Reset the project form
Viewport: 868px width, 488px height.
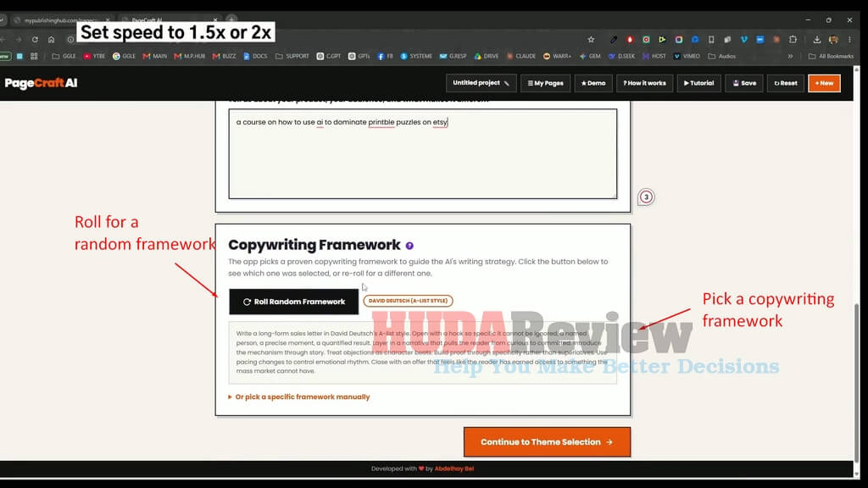[x=786, y=83]
